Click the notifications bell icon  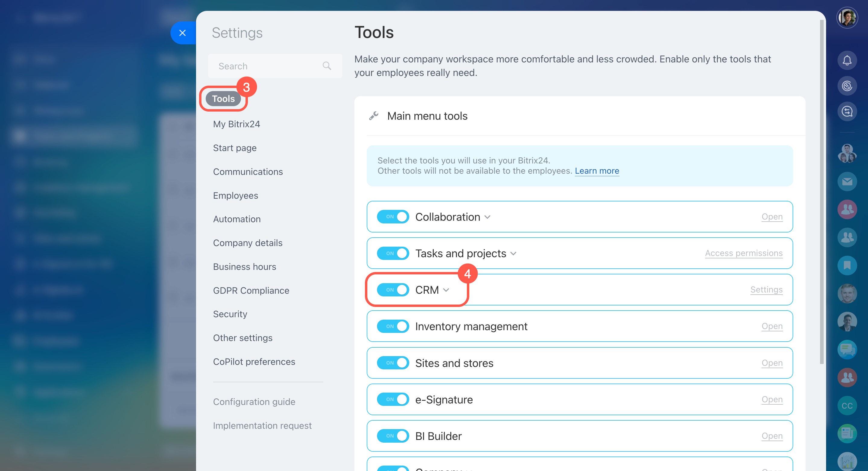click(847, 61)
